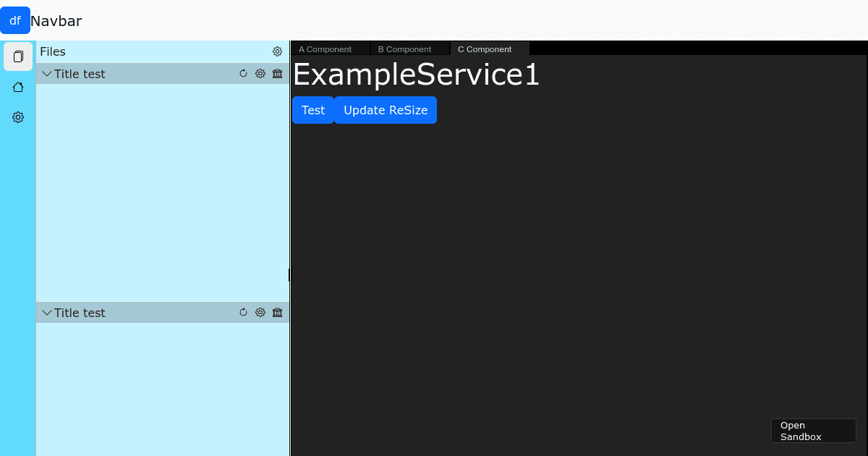Collapse the first Title test section chevron
The height and width of the screenshot is (456, 868).
tap(47, 74)
